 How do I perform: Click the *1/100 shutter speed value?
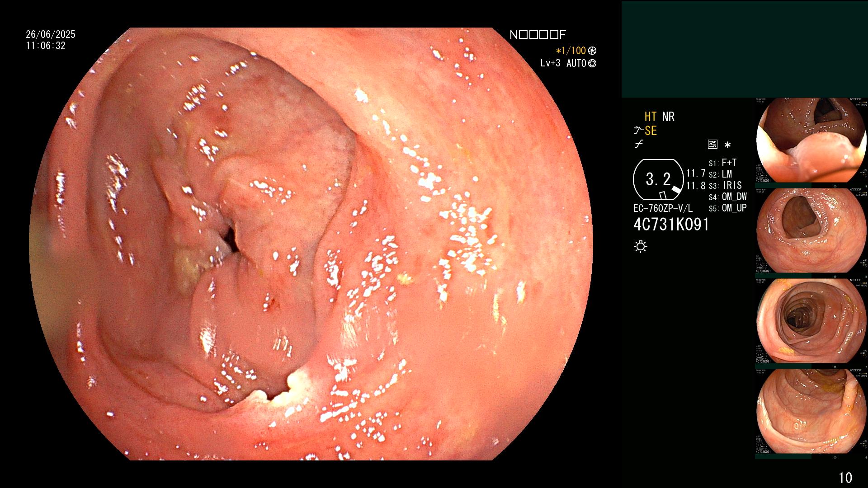571,51
